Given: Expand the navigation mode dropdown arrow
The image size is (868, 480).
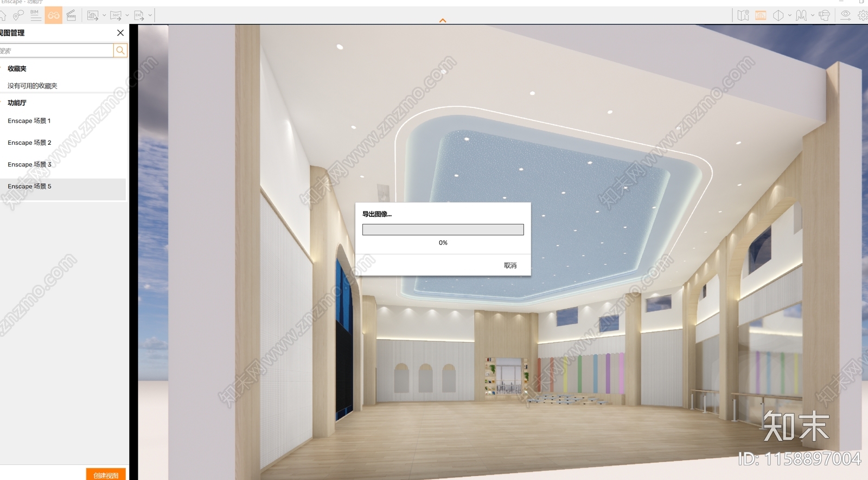Looking at the screenshot, I should [x=813, y=16].
